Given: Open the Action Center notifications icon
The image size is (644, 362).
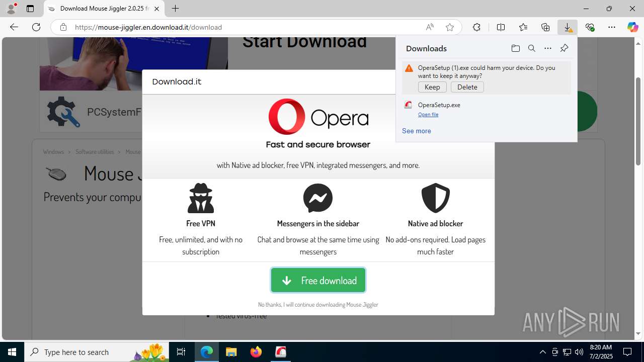Looking at the screenshot, I should pos(627,352).
